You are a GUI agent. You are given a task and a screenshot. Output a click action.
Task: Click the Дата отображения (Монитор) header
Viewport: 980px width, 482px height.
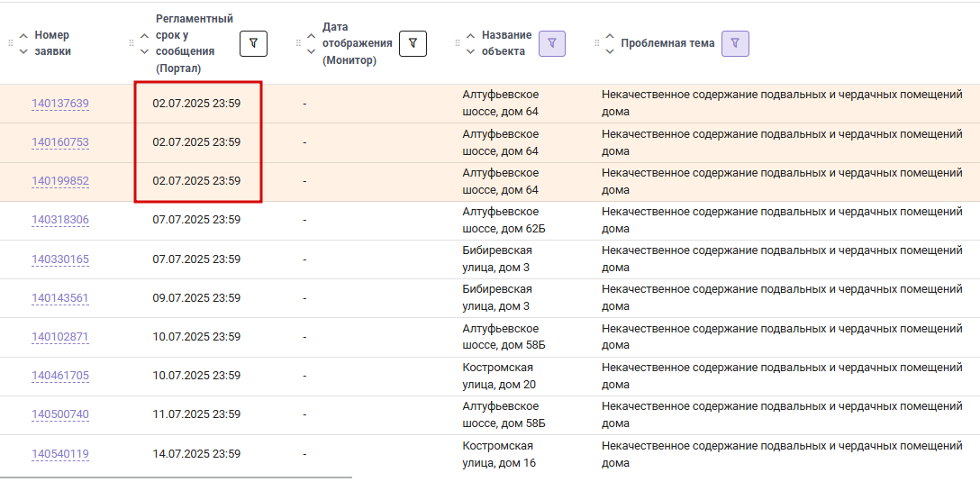[358, 43]
